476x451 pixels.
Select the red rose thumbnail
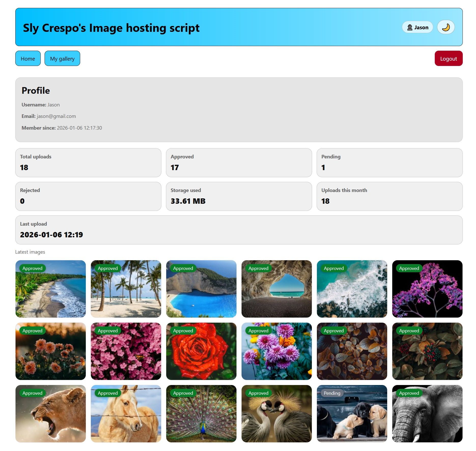pos(201,351)
